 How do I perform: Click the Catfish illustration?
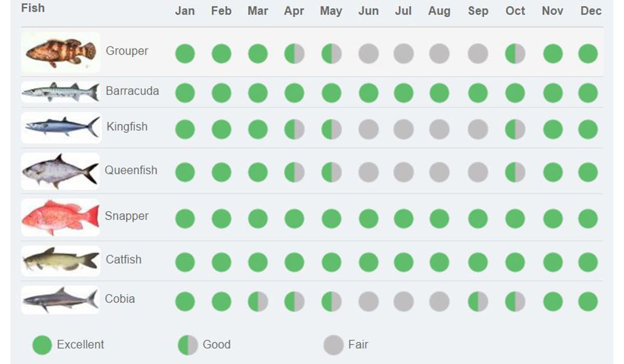[60, 261]
